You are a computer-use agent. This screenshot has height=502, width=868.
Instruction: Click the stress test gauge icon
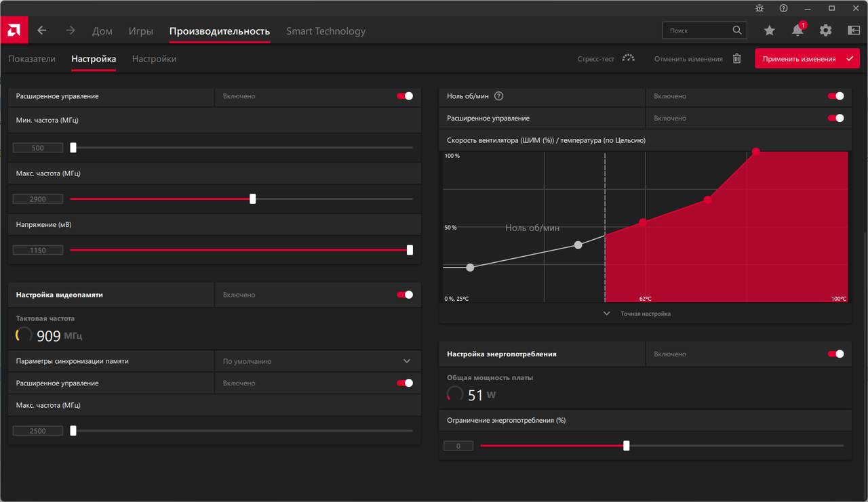pyautogui.click(x=629, y=58)
